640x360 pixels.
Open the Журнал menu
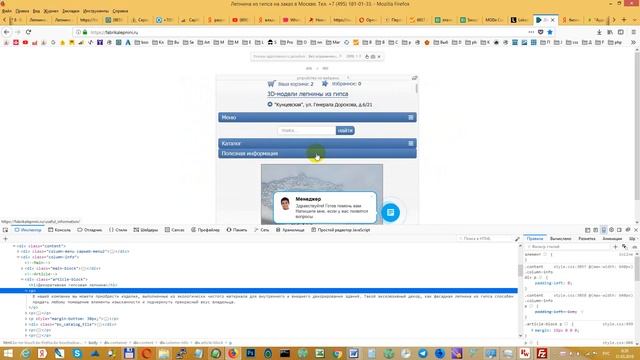click(x=51, y=11)
